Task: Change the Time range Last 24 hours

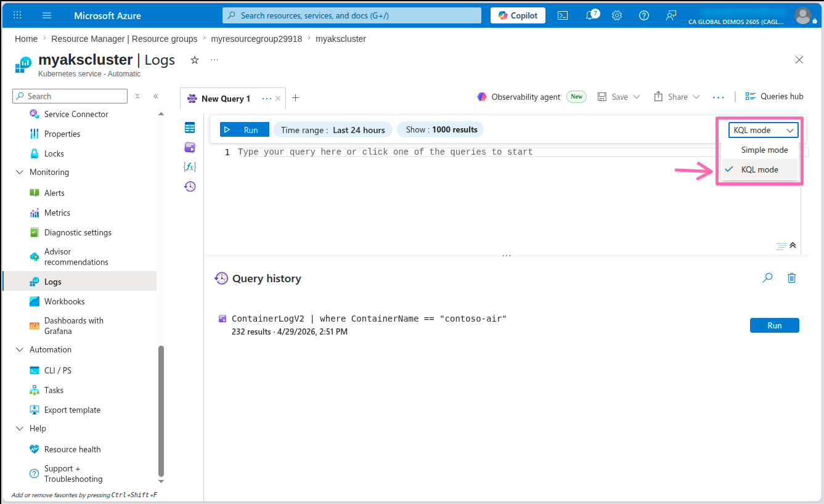Action: point(333,129)
